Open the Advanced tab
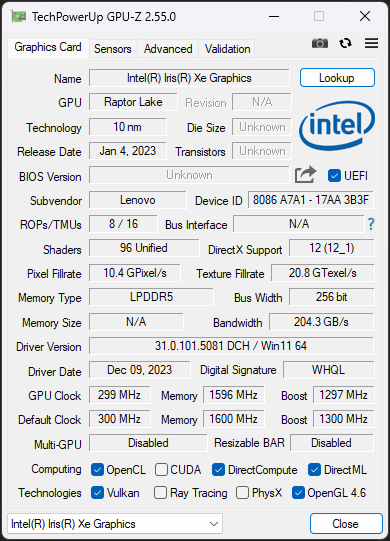The width and height of the screenshot is (390, 541). click(168, 49)
